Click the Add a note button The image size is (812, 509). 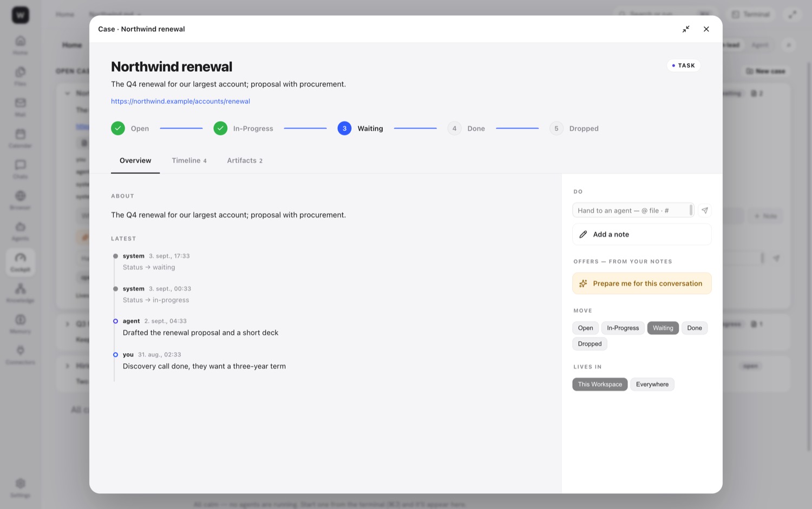coord(641,234)
